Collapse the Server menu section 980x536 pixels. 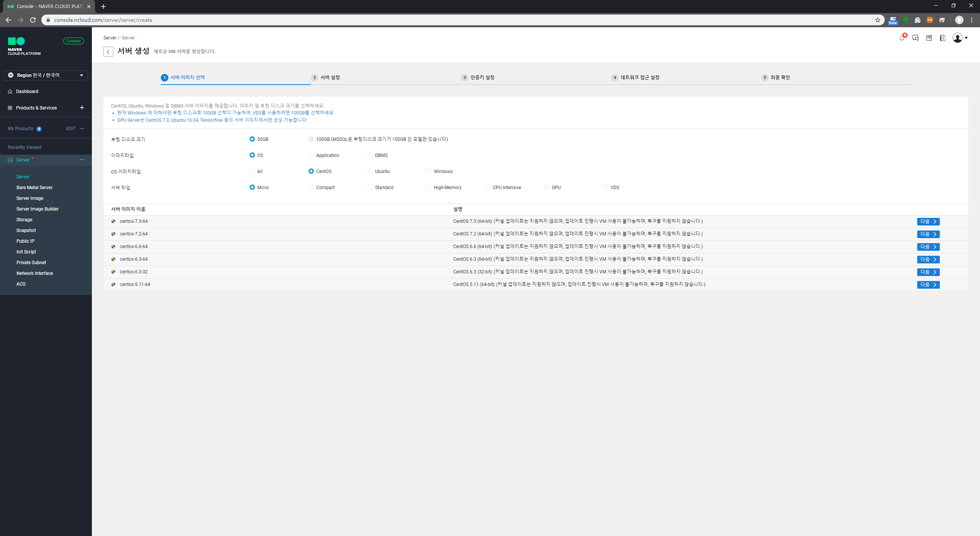82,160
